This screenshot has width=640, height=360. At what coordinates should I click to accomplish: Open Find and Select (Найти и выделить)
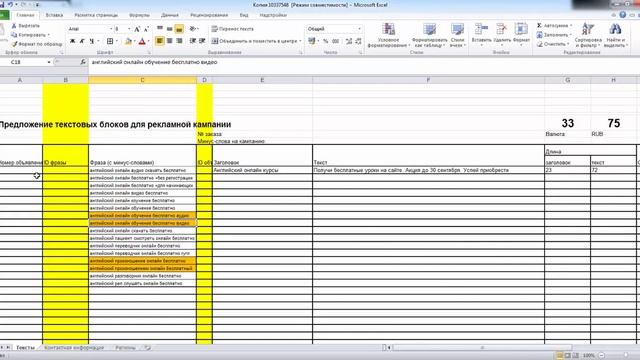coord(615,35)
